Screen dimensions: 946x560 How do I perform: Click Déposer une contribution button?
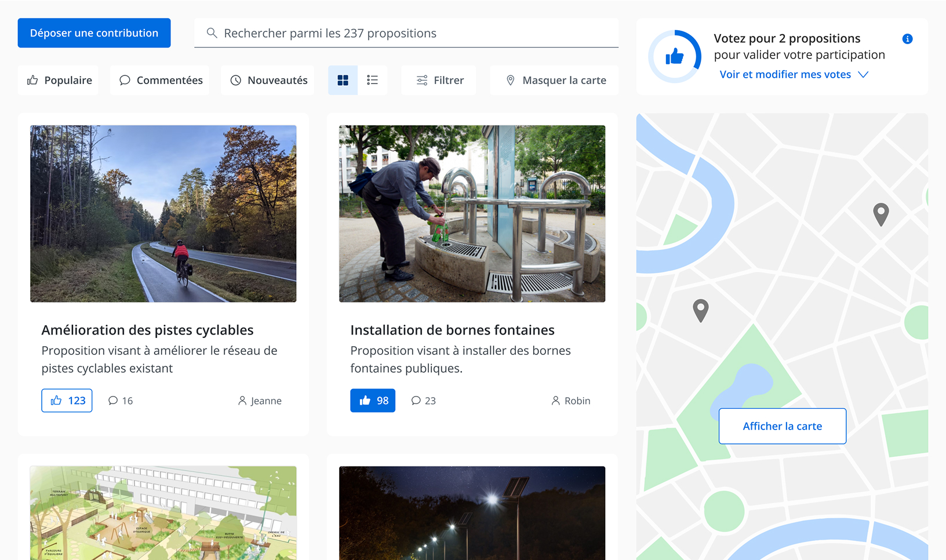94,33
